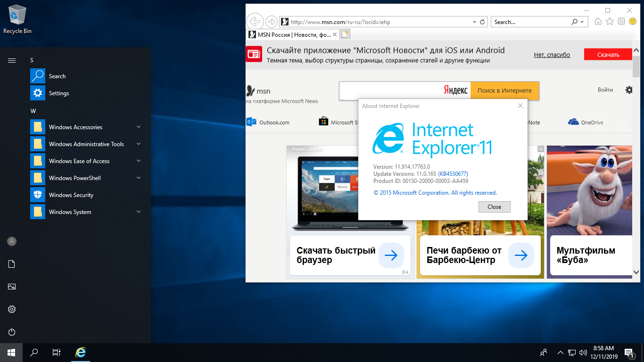Open the KB4530677 update link
This screenshot has width=644, height=362.
453,174
